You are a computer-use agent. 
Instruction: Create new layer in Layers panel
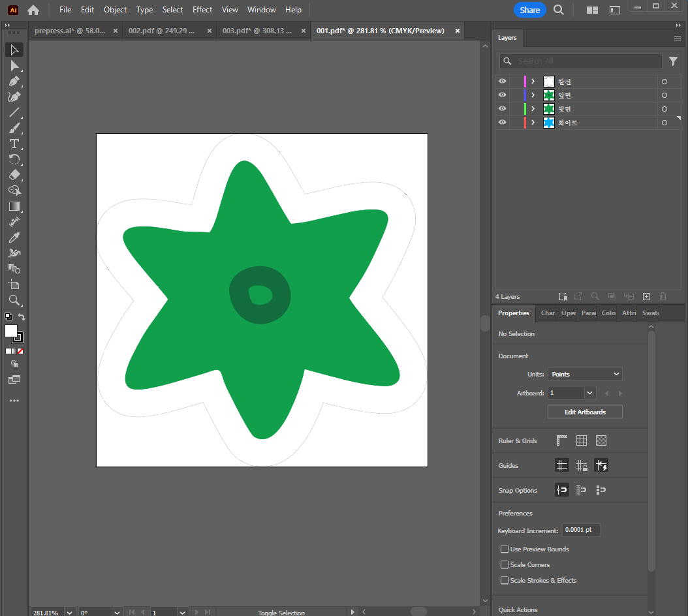[646, 297]
